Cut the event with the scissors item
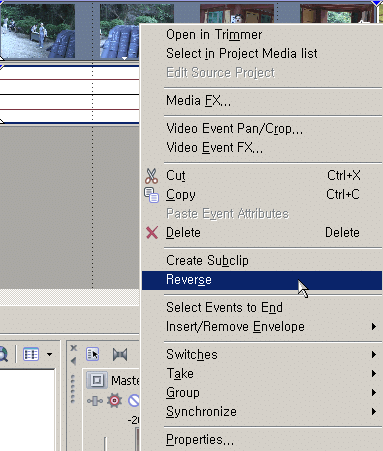The width and height of the screenshot is (383, 451). point(262,176)
